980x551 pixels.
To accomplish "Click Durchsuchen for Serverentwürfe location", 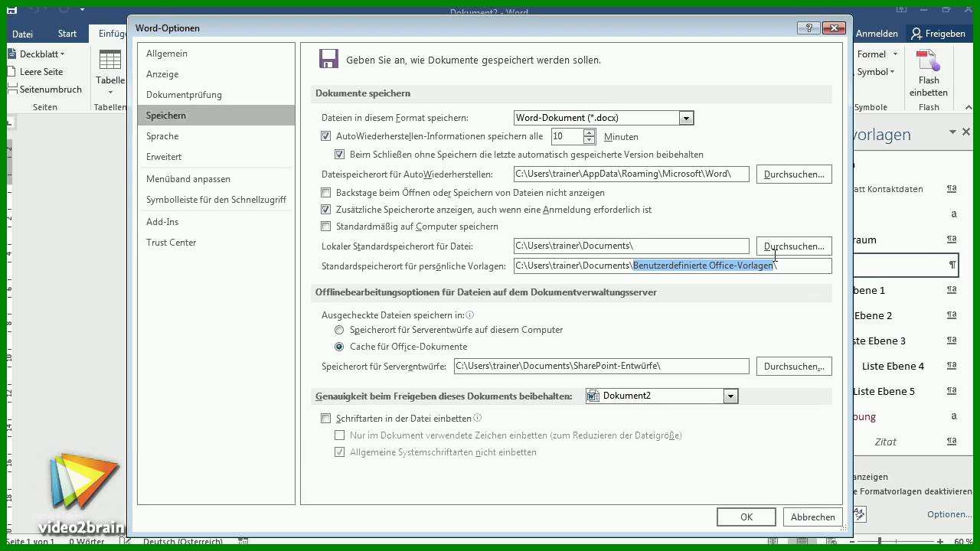I will [x=794, y=367].
